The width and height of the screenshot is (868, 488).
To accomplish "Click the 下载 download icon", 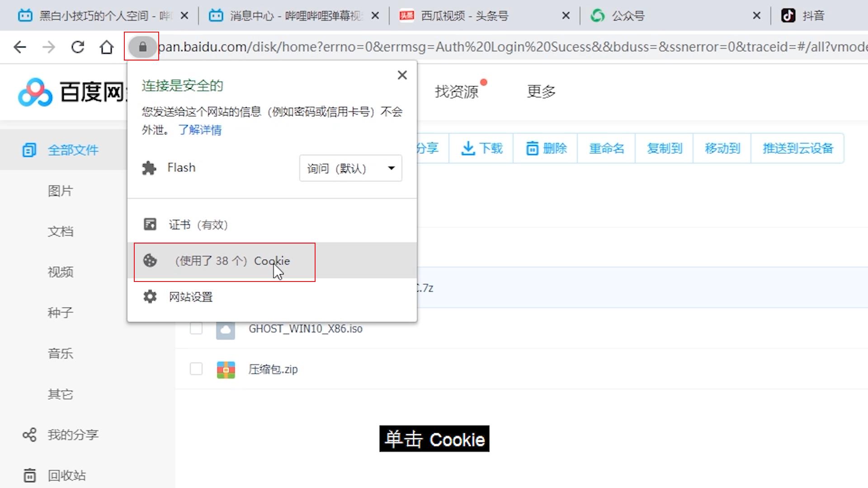I will (468, 148).
